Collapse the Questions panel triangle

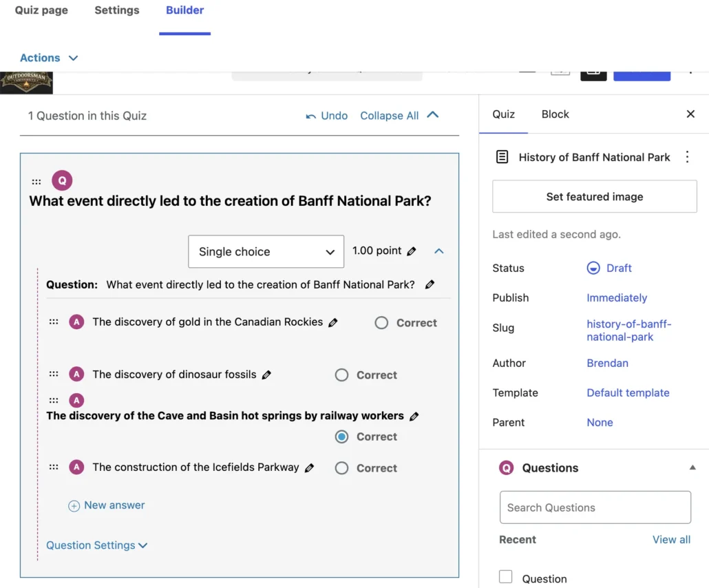tap(692, 468)
